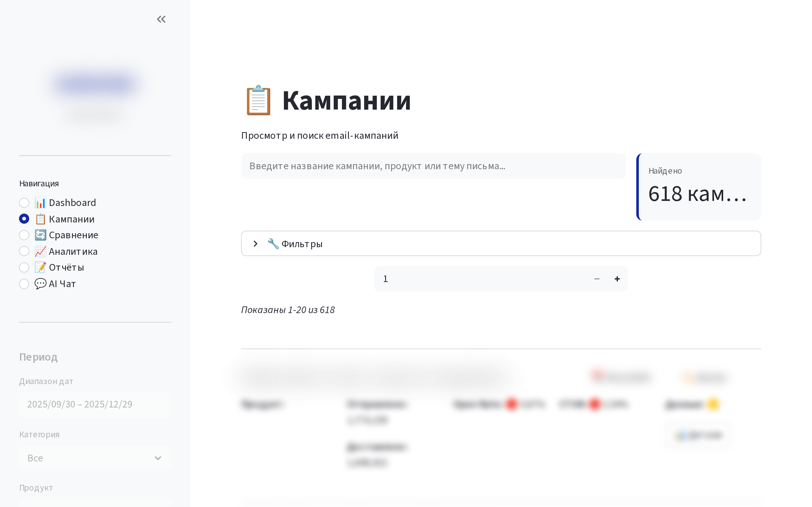Click the clipboard icon next to Кампании nav item
This screenshot has width=812, height=507.
click(x=40, y=219)
